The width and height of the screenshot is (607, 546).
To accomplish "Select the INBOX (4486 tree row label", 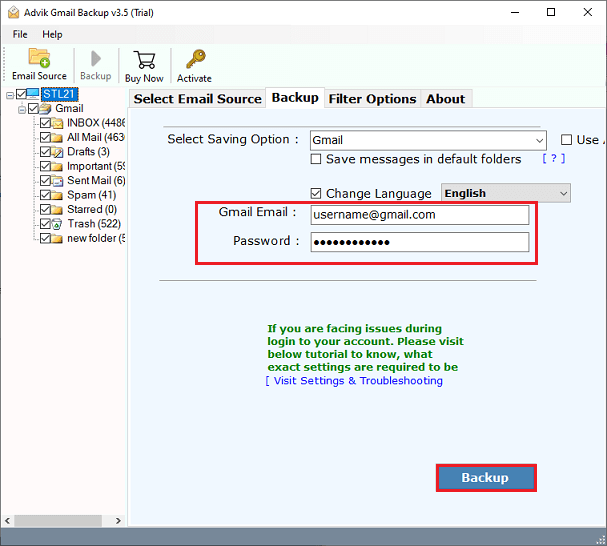I will [x=96, y=123].
